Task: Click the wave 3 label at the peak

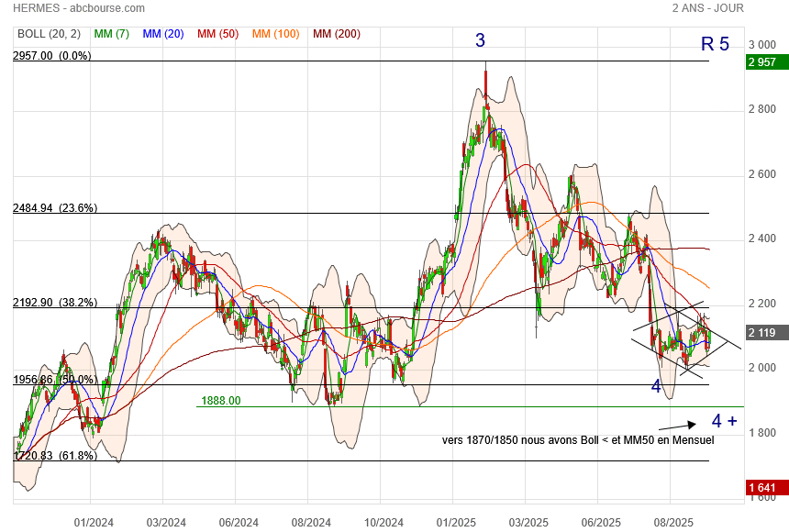Action: click(x=480, y=40)
